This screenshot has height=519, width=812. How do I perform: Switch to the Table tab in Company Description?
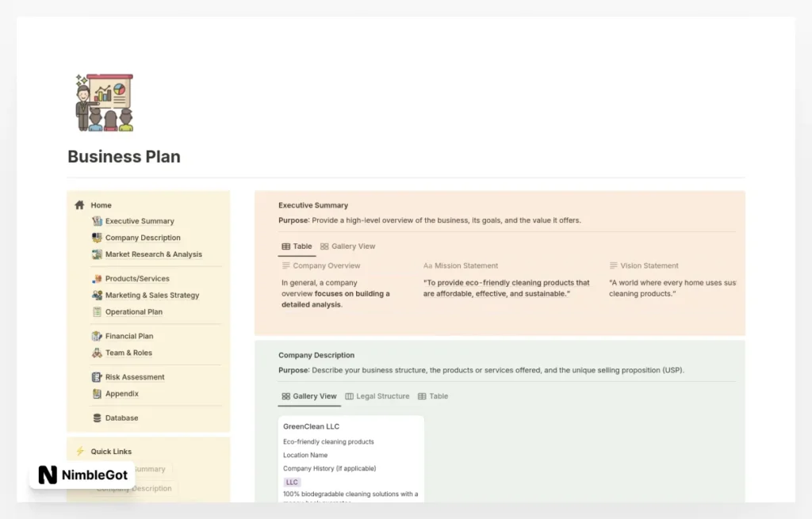(x=433, y=396)
